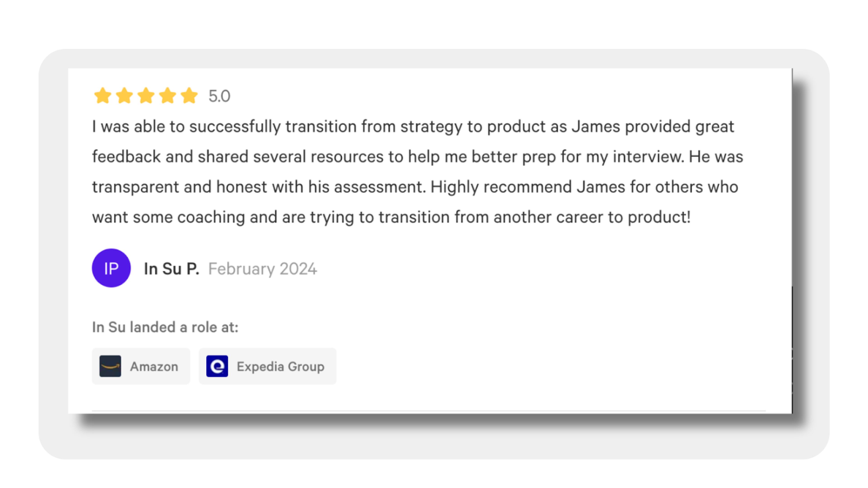Screen dimensions: 868x488
Task: Click the Amazon text label
Action: point(154,366)
